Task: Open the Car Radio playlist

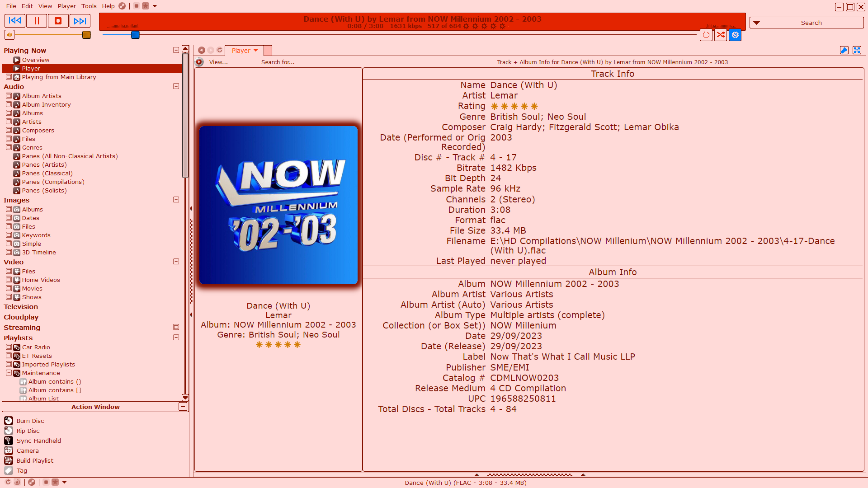Action: (x=36, y=347)
